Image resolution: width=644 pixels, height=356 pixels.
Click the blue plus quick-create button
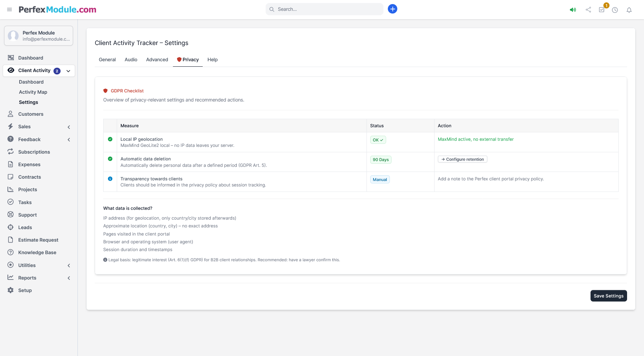click(392, 9)
